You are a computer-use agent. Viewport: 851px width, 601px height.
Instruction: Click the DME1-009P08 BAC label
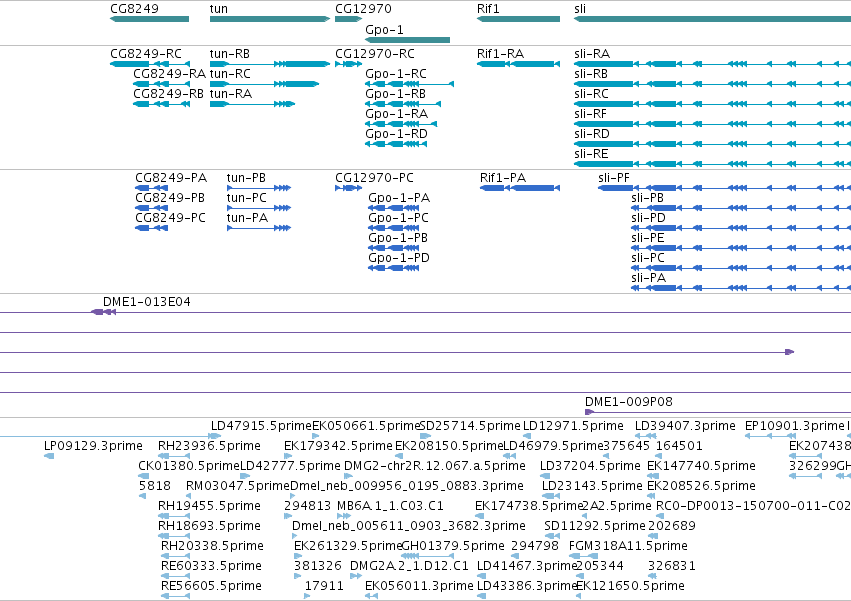point(628,402)
